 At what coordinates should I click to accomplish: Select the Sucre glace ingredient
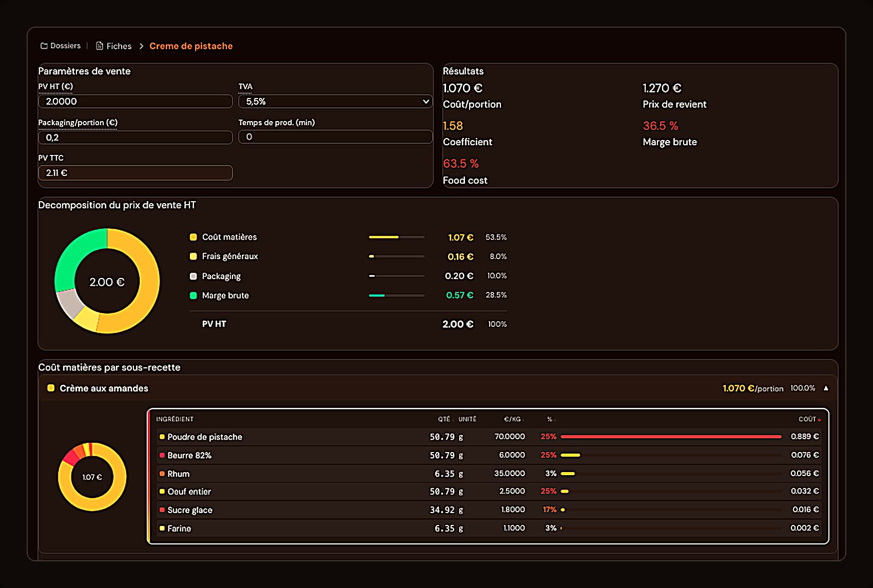(489, 510)
